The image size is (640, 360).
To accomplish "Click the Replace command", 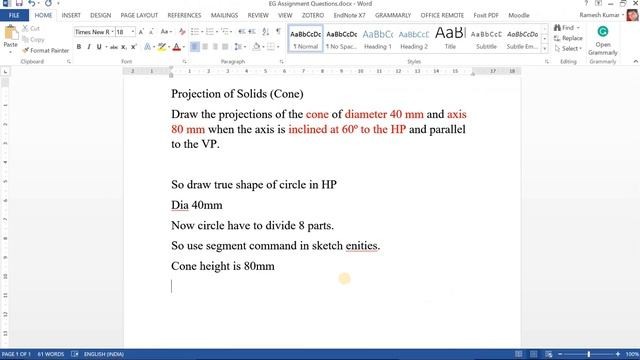I will pyautogui.click(x=568, y=38).
